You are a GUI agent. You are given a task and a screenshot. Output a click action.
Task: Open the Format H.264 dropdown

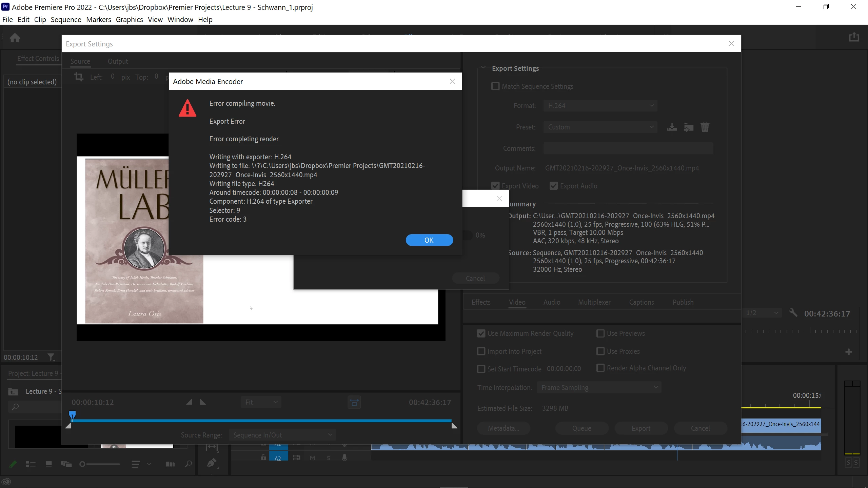point(600,106)
